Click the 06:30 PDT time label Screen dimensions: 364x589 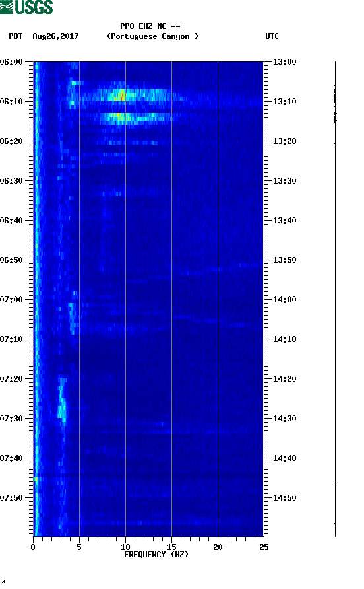tap(11, 181)
